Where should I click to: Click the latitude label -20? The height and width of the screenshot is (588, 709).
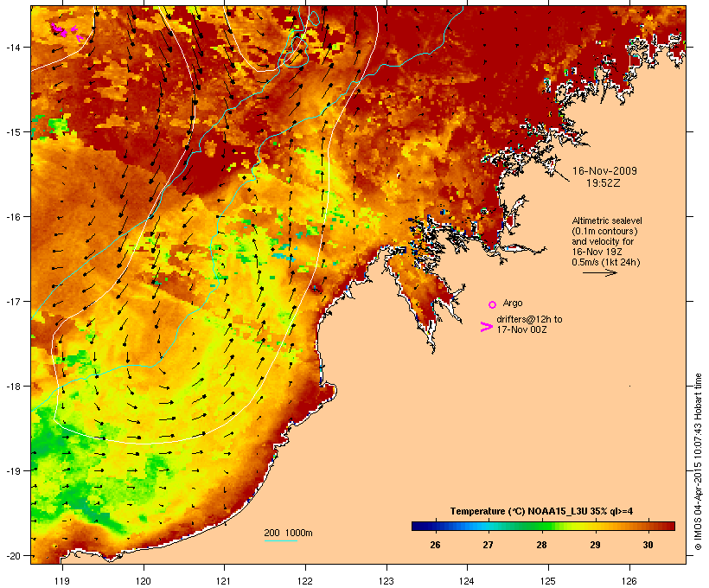12,555
